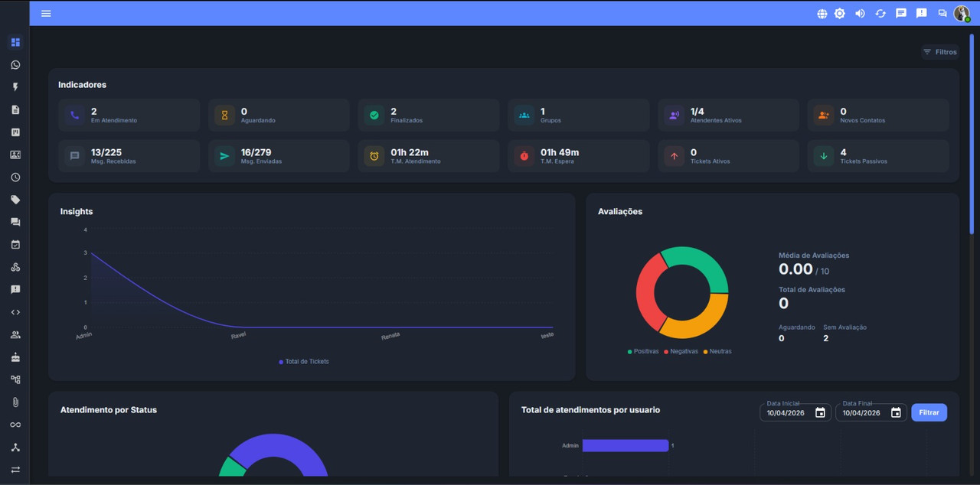This screenshot has height=485, width=980.
Task: Click the T.M. Espera indicator card
Action: pyautogui.click(x=579, y=156)
